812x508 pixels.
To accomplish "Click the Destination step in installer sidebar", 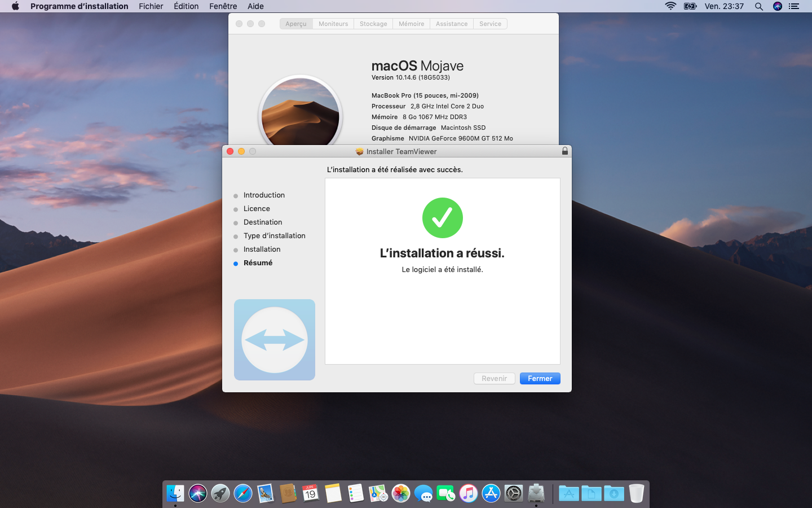I will tap(263, 222).
